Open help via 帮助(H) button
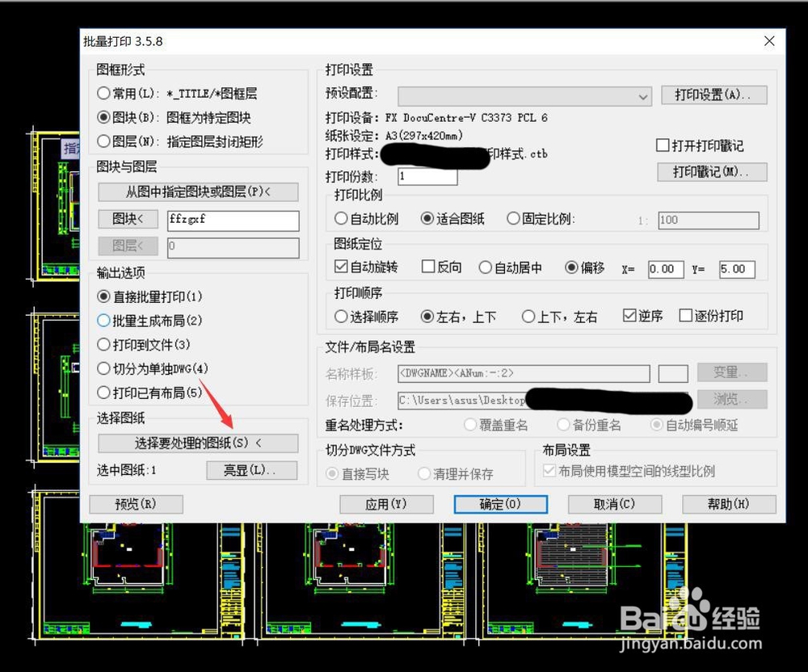Viewport: 808px width, 672px height. (729, 504)
